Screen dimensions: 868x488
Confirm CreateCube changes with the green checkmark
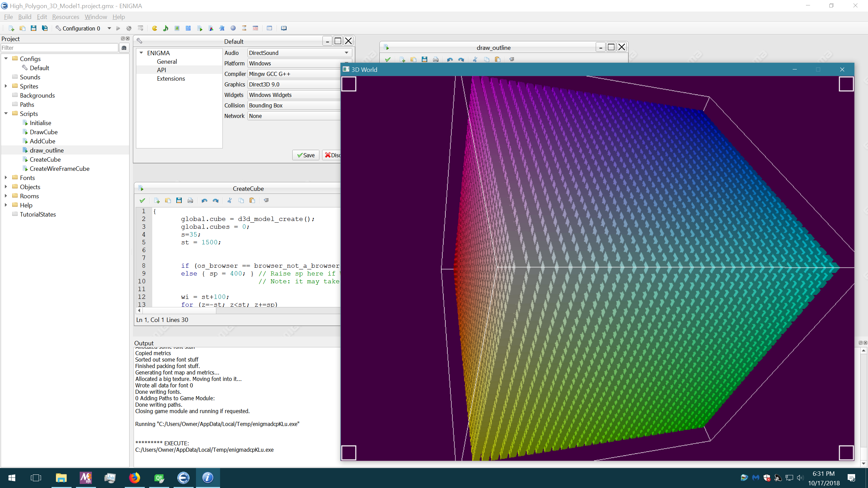(142, 200)
